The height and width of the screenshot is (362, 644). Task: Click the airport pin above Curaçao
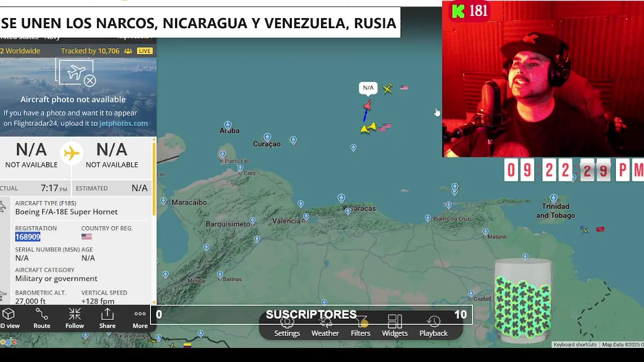click(267, 137)
